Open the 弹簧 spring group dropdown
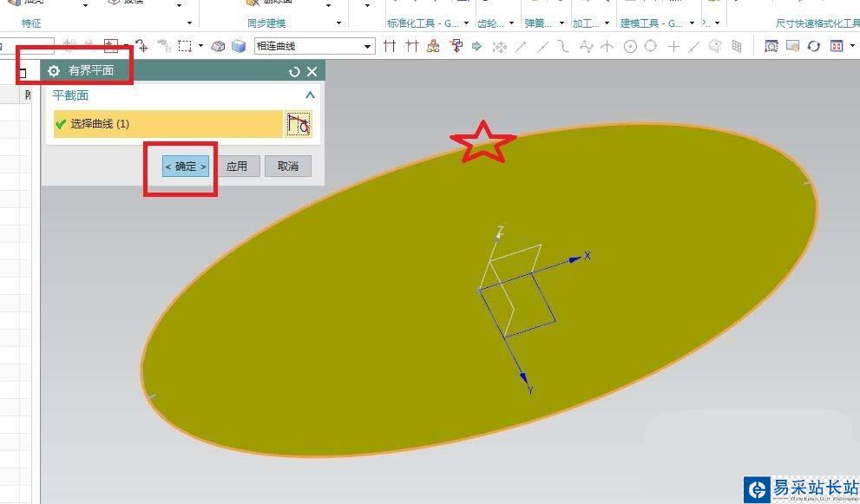The height and width of the screenshot is (504, 860). [561, 23]
